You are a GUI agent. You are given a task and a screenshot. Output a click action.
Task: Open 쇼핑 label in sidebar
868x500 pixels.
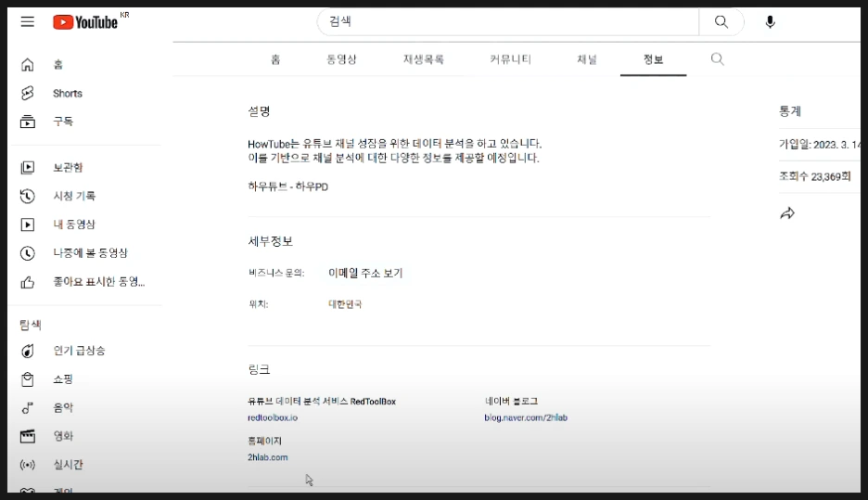[x=63, y=379]
